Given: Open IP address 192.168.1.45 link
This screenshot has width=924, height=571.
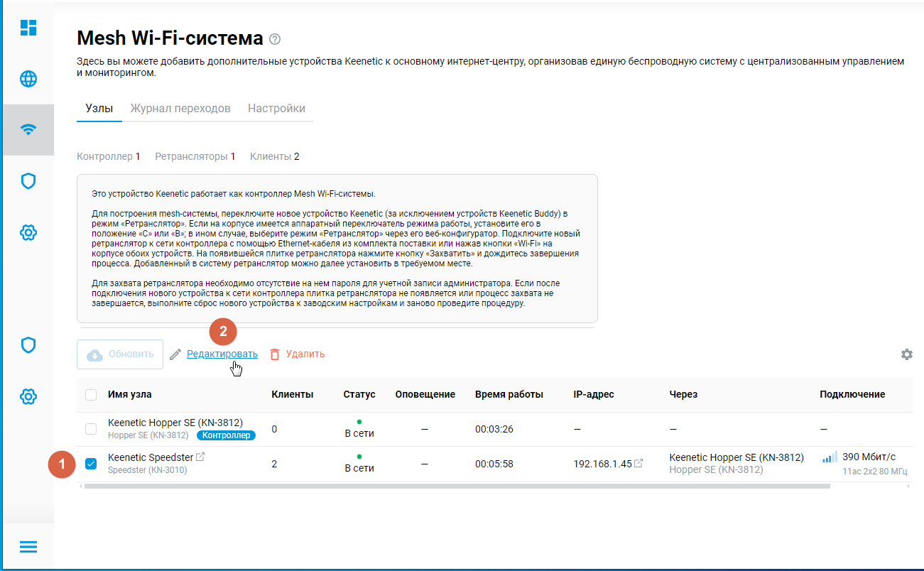Looking at the screenshot, I should coord(602,464).
